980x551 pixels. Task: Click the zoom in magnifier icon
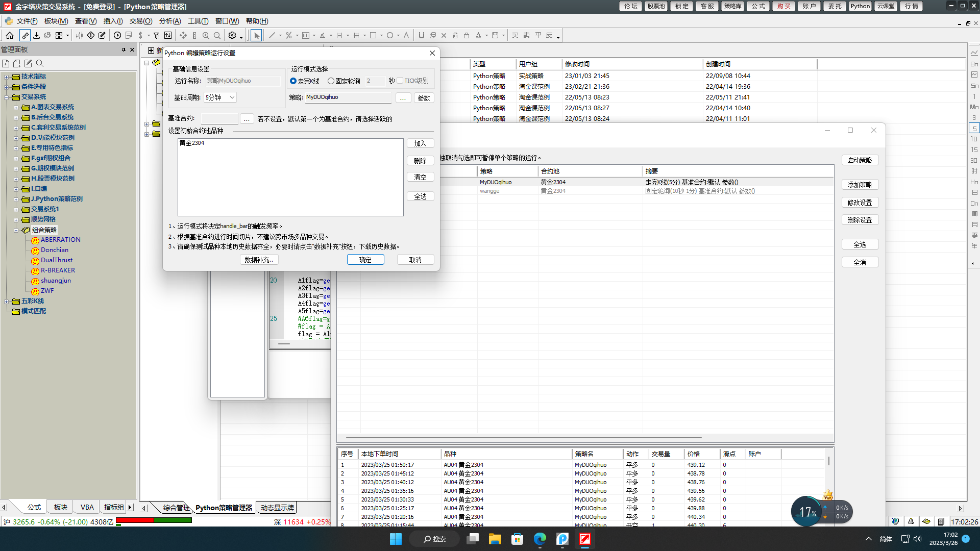tap(206, 35)
